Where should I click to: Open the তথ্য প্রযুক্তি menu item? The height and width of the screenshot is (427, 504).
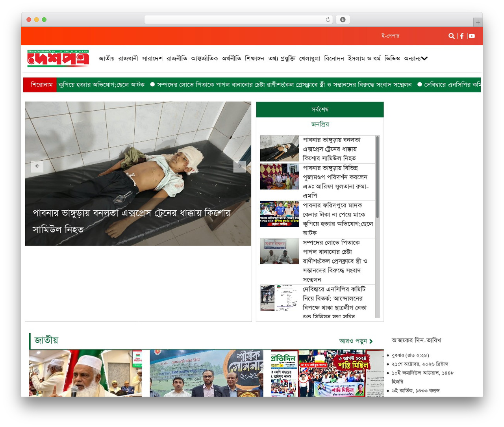click(x=282, y=58)
